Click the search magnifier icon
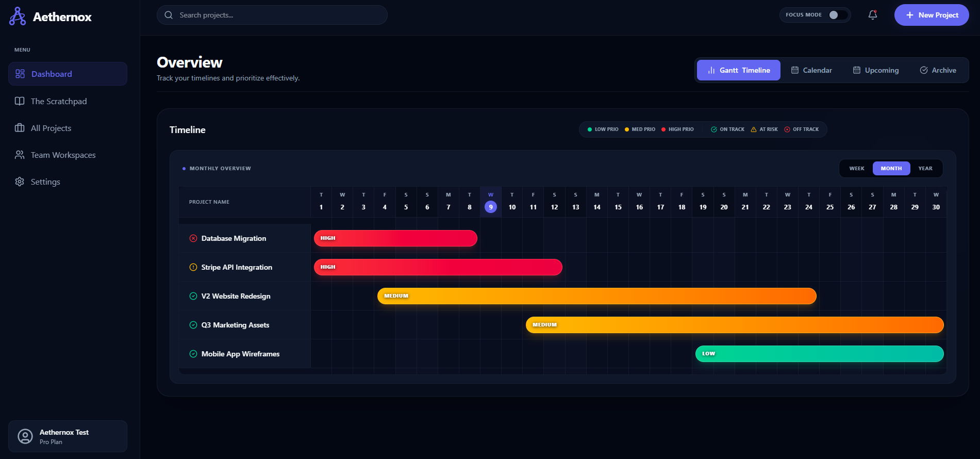 tap(169, 15)
